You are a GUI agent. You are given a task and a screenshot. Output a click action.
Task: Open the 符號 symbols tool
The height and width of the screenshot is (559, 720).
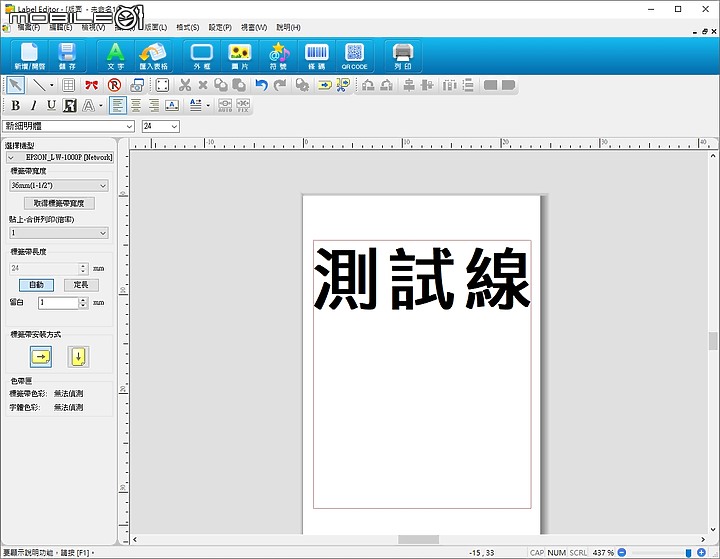(x=278, y=56)
